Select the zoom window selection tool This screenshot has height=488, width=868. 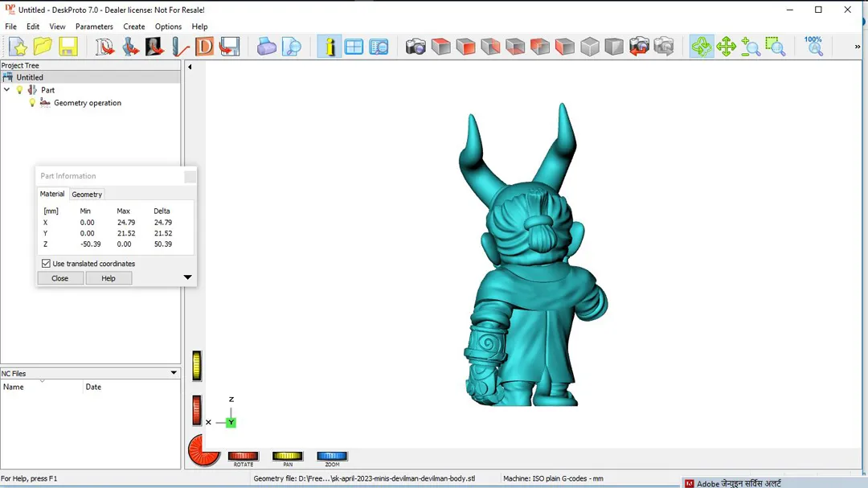click(776, 47)
